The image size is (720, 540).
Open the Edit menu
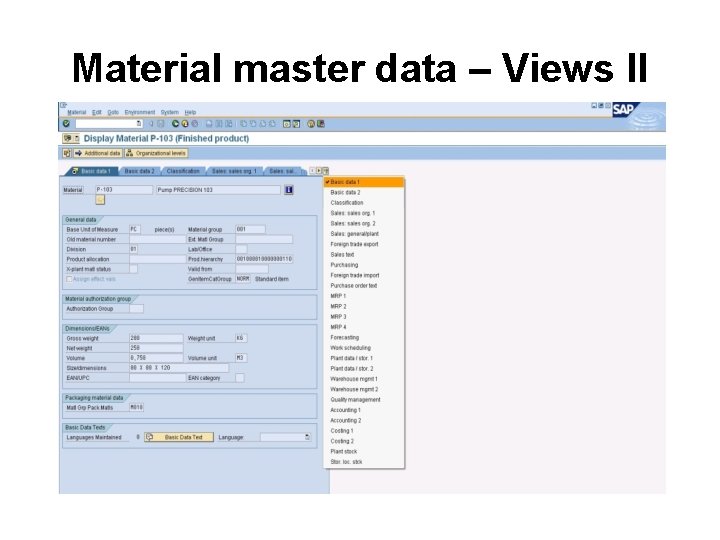[x=96, y=112]
